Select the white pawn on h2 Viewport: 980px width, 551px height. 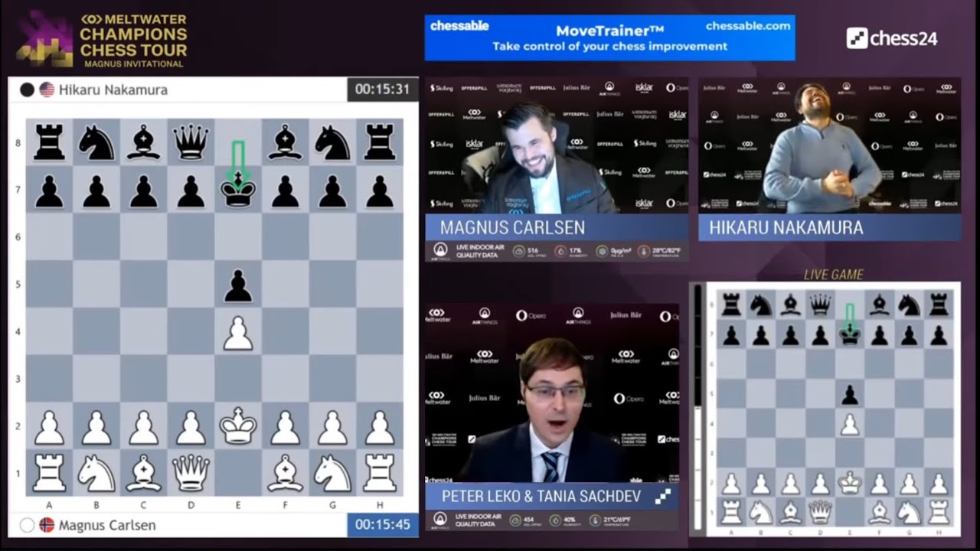(380, 427)
